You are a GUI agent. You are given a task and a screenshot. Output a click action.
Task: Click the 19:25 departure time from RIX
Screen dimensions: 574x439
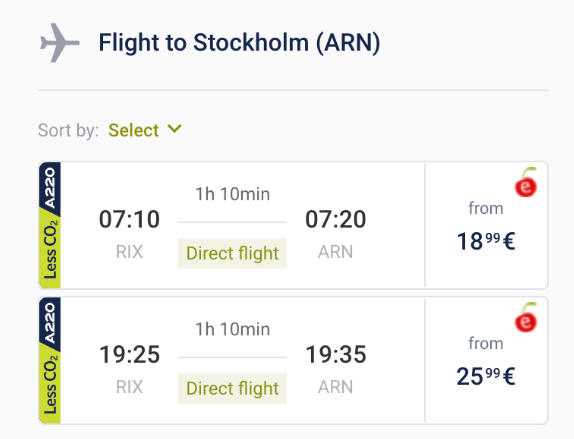129,354
